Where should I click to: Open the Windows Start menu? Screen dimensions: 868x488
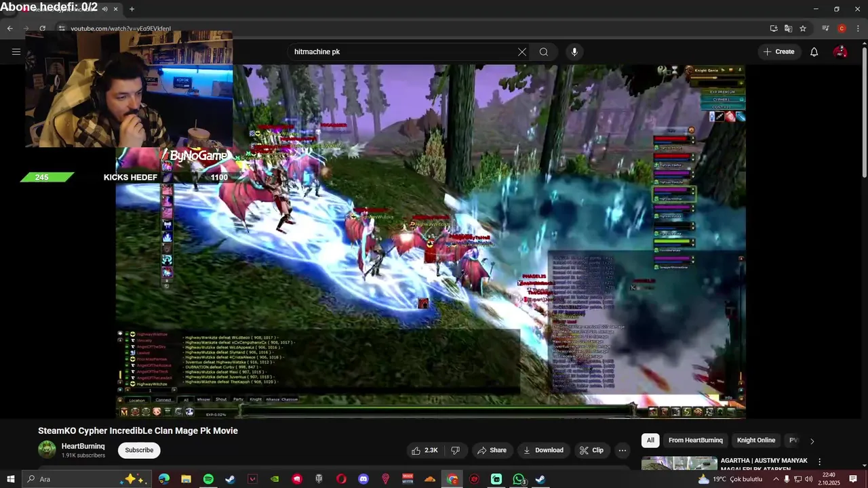pos(10,479)
